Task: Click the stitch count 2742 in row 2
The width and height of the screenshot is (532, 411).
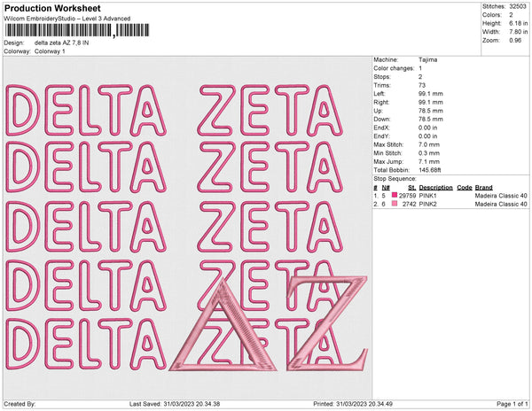Action: (409, 204)
